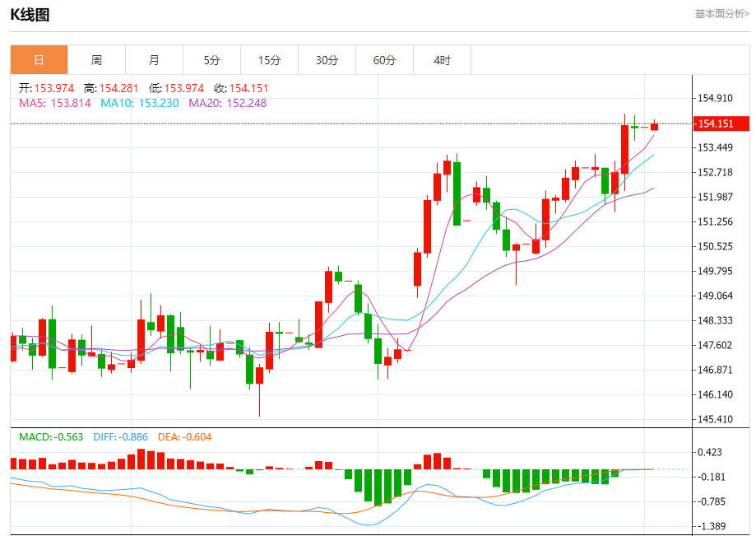This screenshot has width=756, height=536.
Task: Click the 154.910 price axis label
Action: point(716,99)
